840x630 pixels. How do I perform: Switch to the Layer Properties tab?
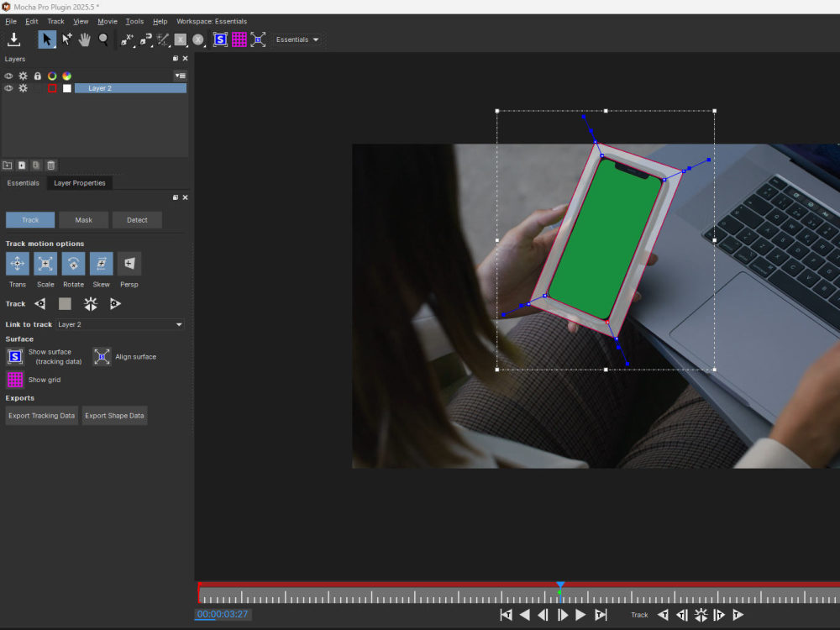tap(79, 183)
